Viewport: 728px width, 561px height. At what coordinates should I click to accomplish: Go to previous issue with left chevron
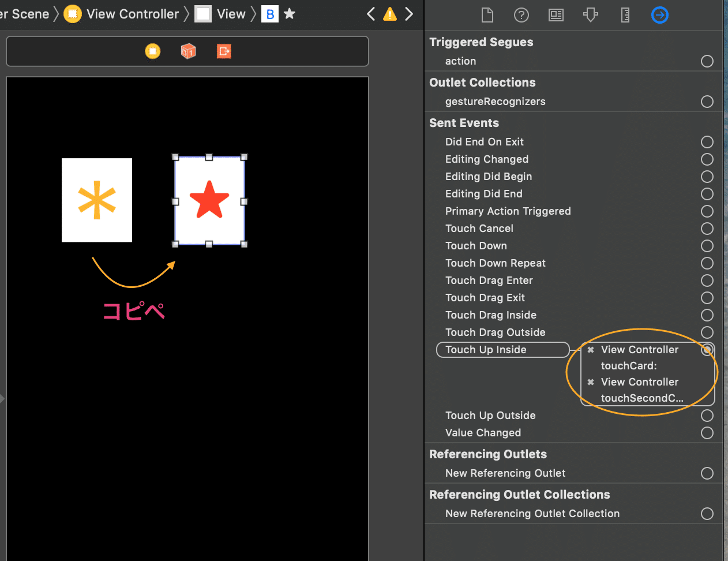(x=371, y=14)
